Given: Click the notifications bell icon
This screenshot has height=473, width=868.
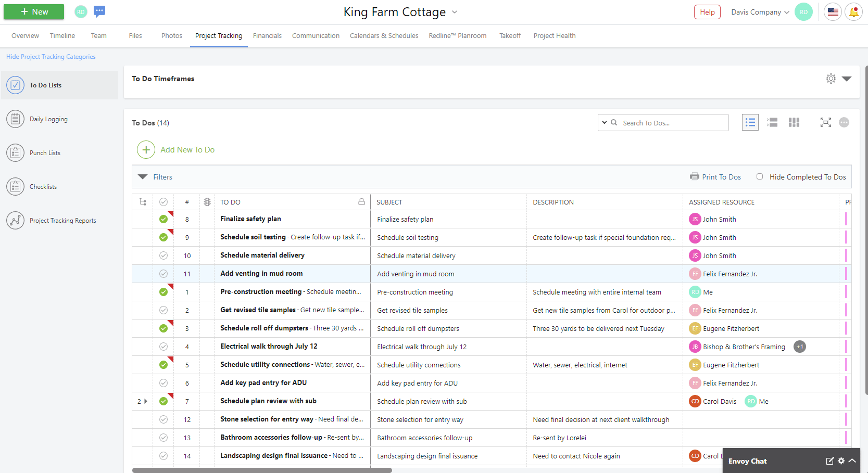Looking at the screenshot, I should pyautogui.click(x=853, y=12).
